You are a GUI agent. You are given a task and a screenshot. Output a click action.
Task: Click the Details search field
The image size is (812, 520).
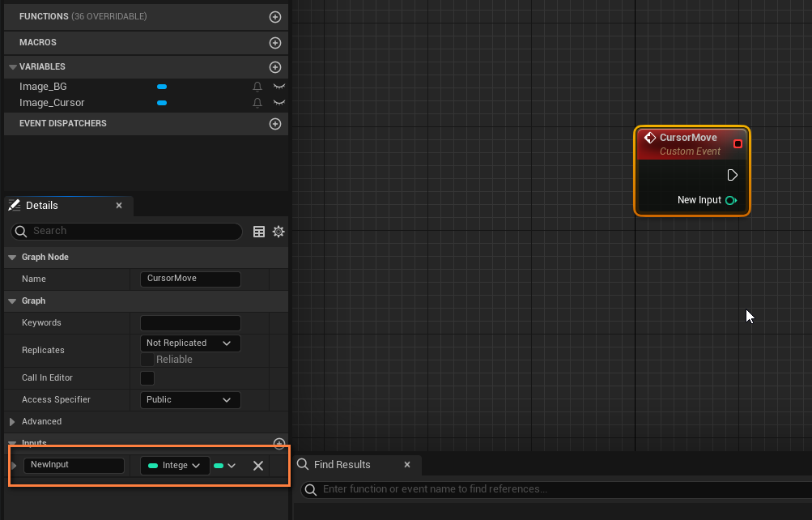[126, 231]
